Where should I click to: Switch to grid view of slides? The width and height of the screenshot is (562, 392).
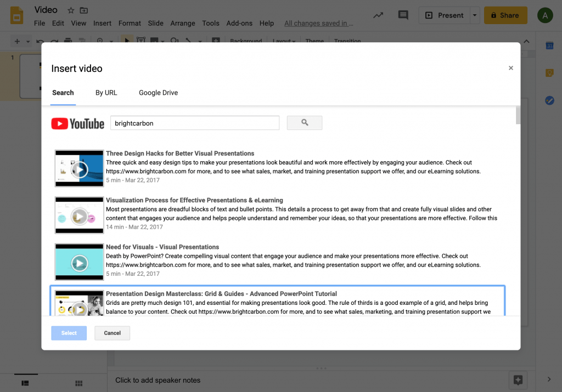(x=78, y=383)
